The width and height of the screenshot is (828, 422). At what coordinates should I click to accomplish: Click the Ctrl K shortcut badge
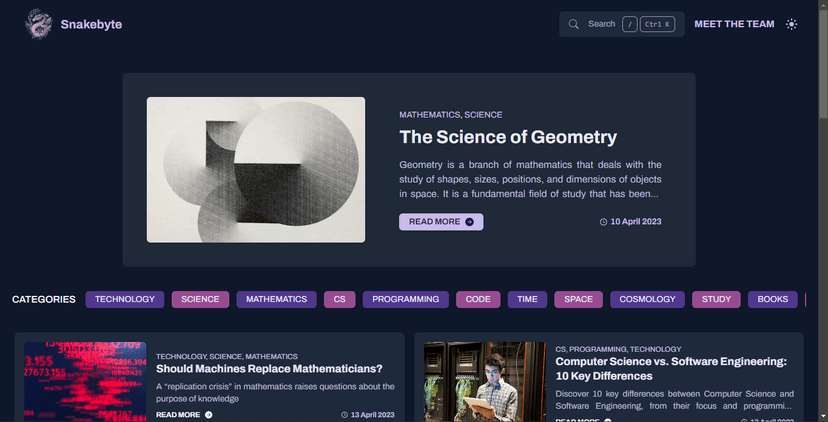tap(657, 24)
